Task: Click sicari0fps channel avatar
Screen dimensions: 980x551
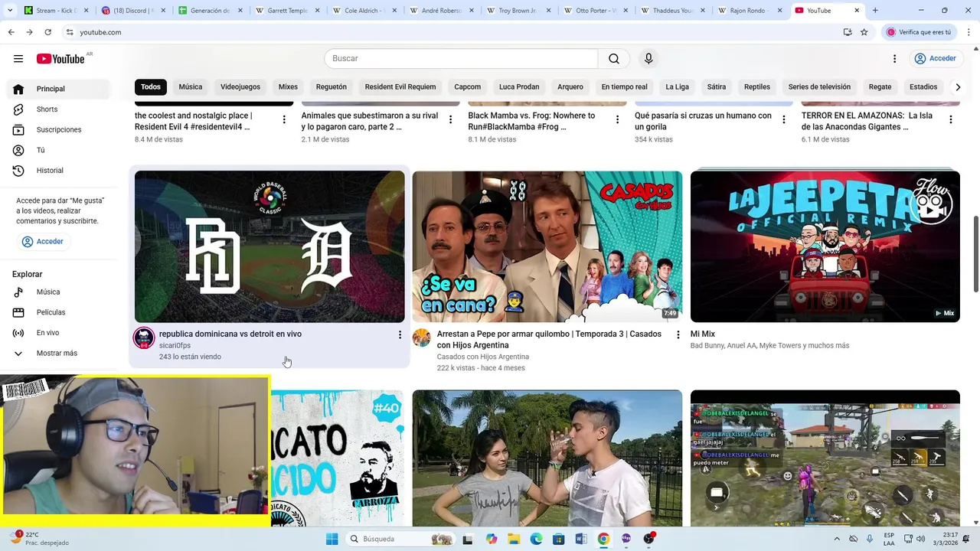Action: click(144, 337)
